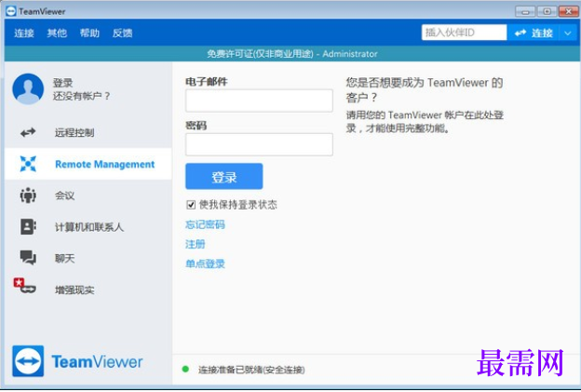Select 增强现实 in the sidebar

coord(88,290)
